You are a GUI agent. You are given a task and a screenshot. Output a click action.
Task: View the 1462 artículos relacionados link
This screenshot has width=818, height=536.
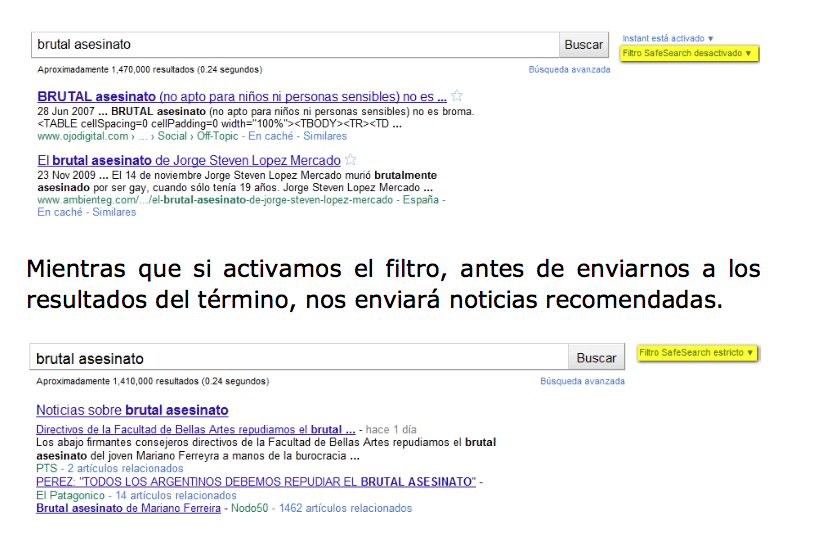347,508
